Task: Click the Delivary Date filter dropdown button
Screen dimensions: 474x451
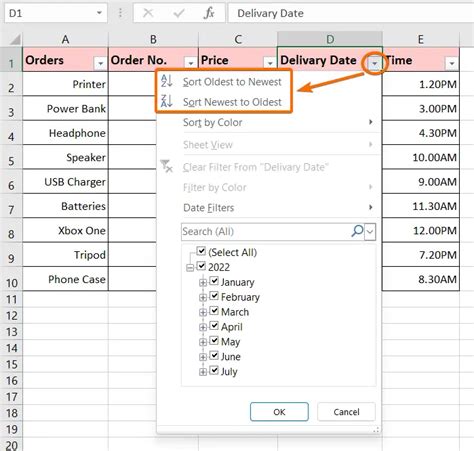Action: click(374, 63)
